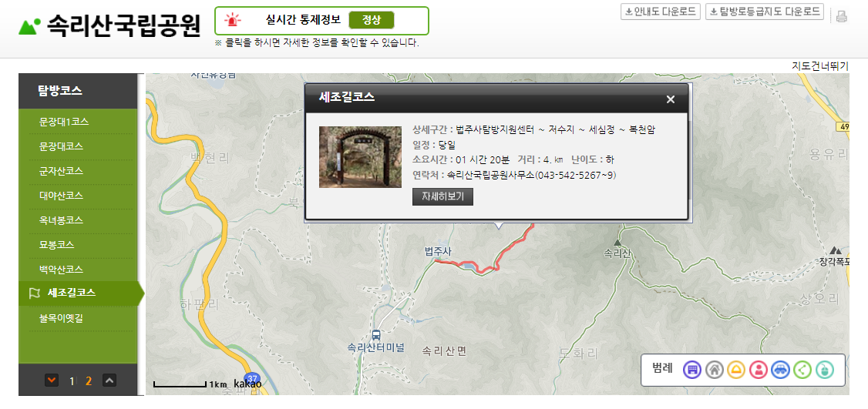Click the 속리산터미널 bus icon on the map
The width and height of the screenshot is (868, 409).
coord(376,335)
